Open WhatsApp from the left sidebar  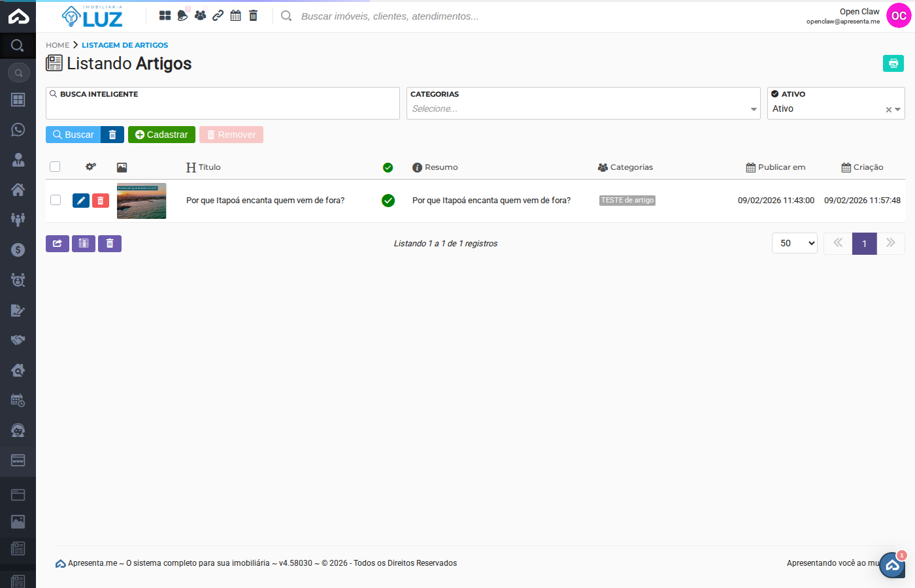pos(18,129)
